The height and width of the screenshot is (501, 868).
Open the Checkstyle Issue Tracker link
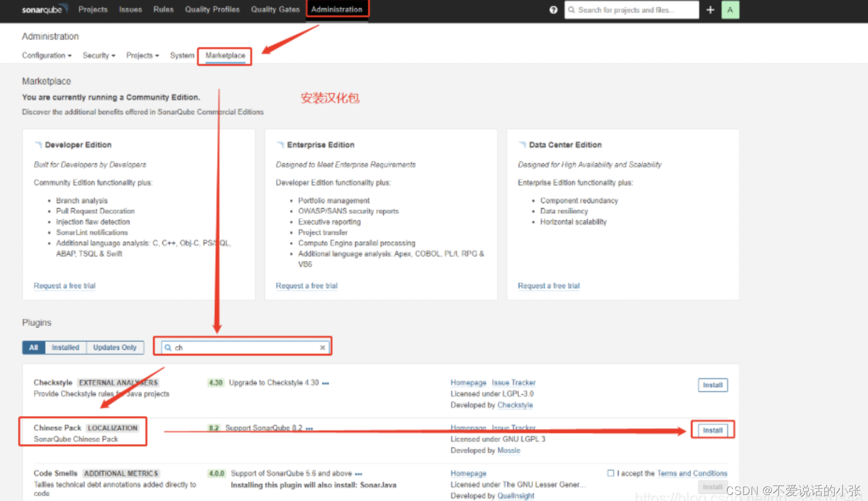tap(514, 383)
